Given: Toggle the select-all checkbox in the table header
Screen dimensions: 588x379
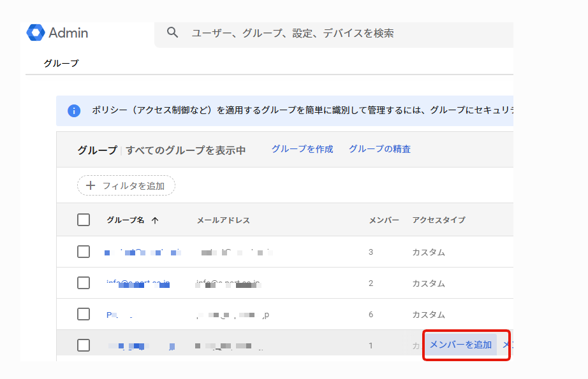Looking at the screenshot, I should click(x=84, y=220).
